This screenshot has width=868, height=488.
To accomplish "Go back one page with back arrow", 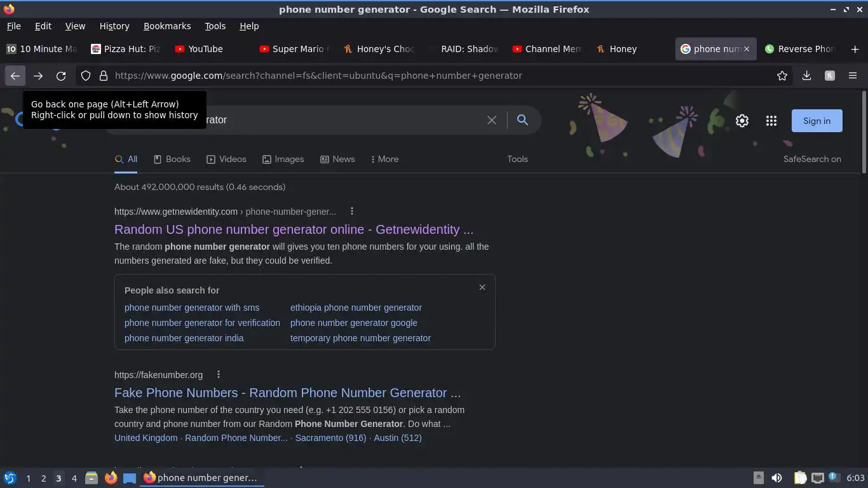I will [15, 76].
